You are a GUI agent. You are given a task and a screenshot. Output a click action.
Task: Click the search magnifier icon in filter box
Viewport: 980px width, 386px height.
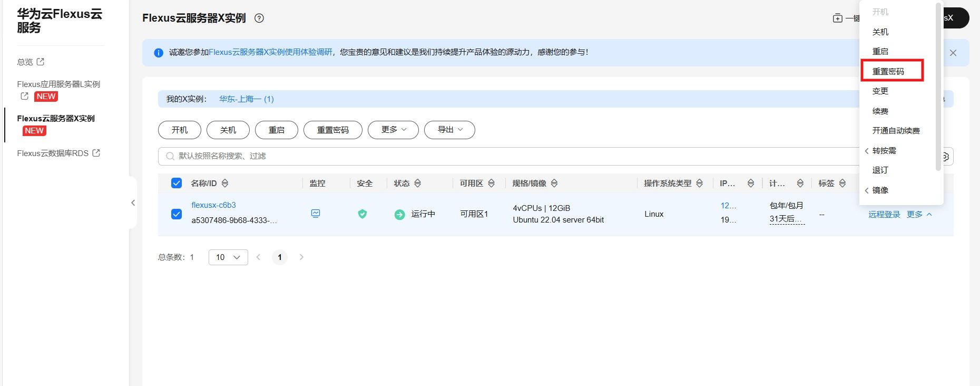coord(170,156)
